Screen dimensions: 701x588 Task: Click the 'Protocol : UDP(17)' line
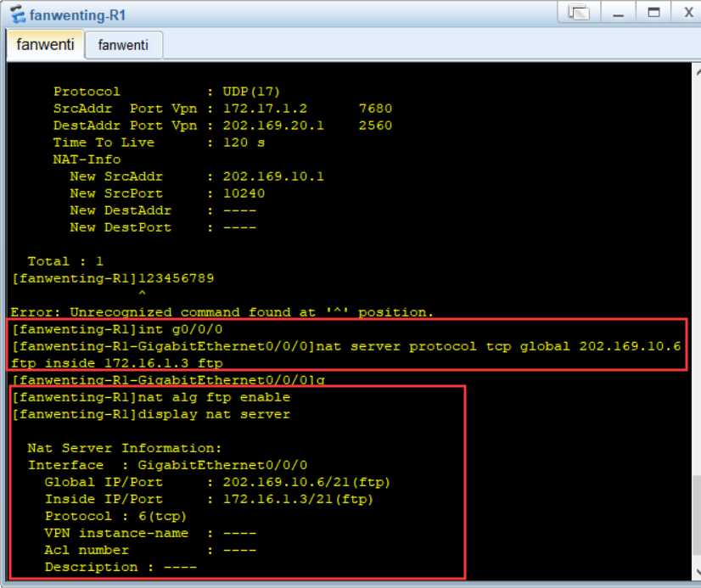pos(166,92)
